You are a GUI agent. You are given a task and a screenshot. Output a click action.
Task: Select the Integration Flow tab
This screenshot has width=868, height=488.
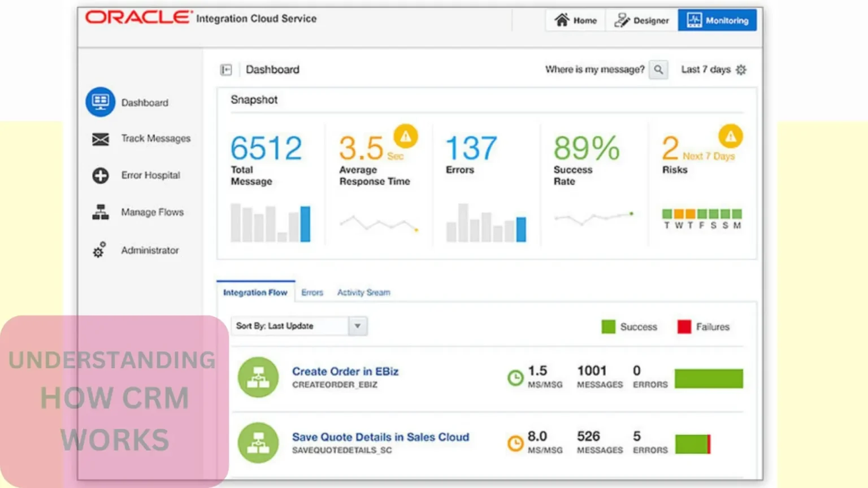click(x=255, y=293)
